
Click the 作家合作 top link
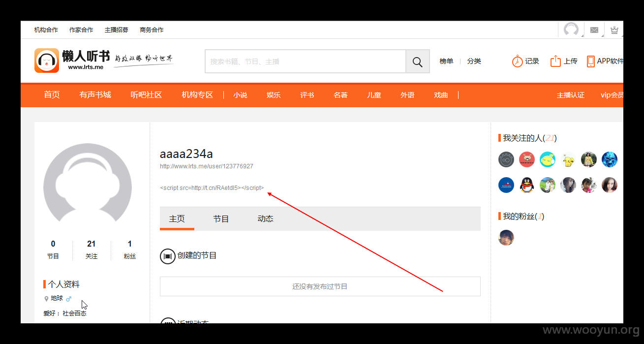coord(81,30)
